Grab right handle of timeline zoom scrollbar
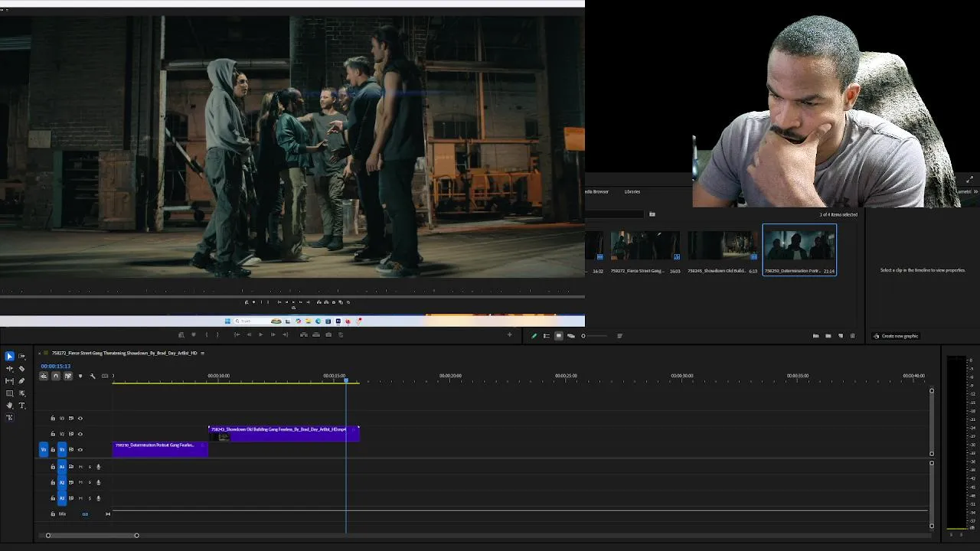This screenshot has height=551, width=980. [136, 535]
